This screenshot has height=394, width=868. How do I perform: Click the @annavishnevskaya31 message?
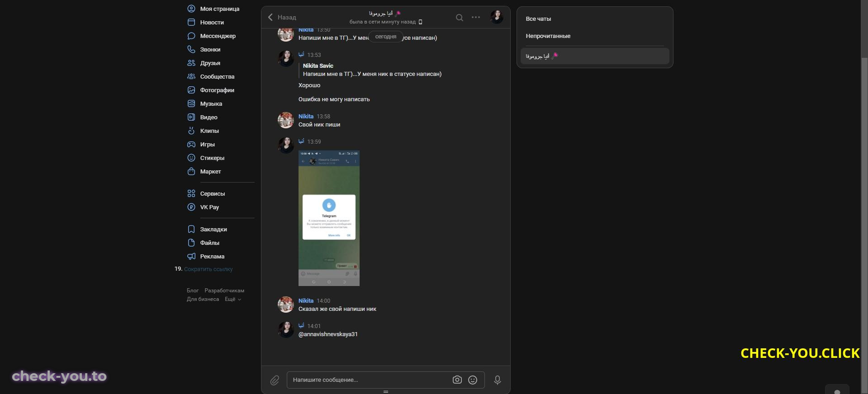tap(328, 334)
